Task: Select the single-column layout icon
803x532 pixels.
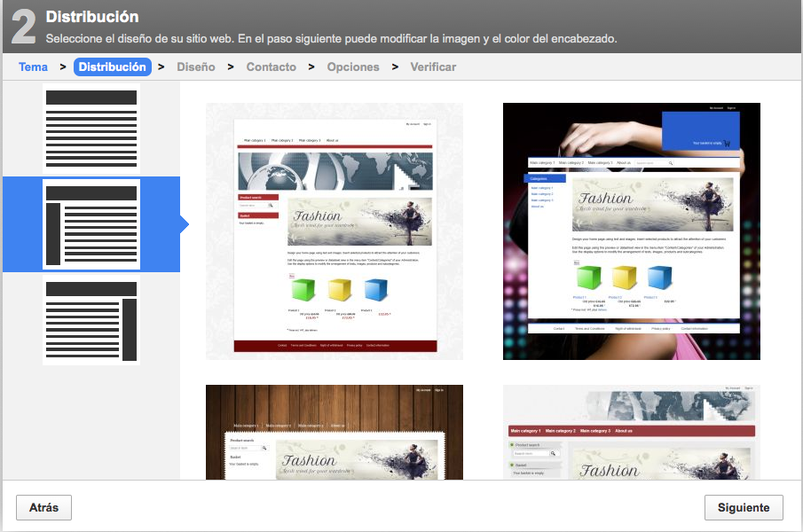Action: point(91,129)
